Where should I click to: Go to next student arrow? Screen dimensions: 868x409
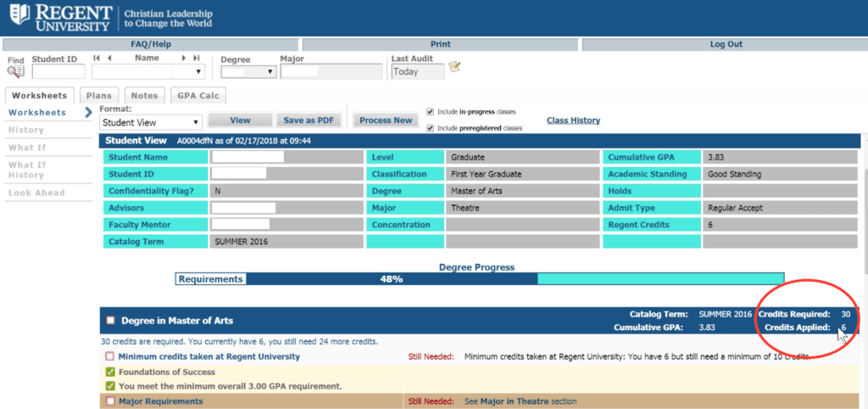[x=184, y=59]
